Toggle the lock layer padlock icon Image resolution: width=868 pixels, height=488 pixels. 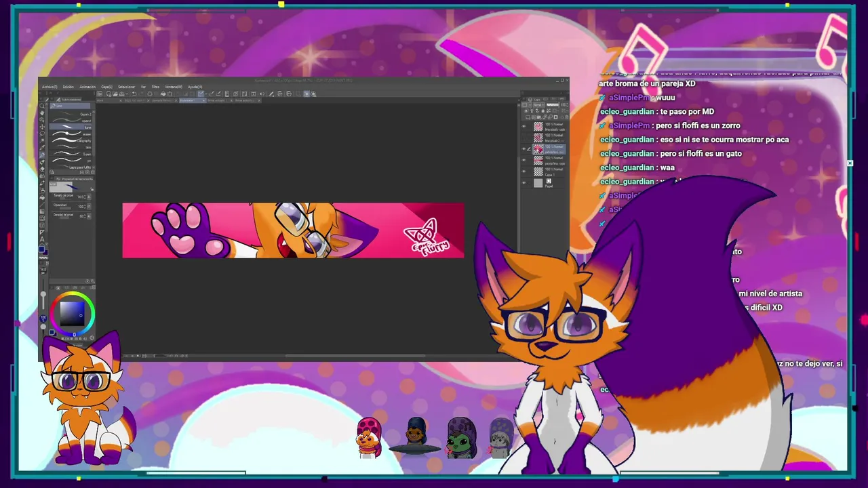(543, 110)
